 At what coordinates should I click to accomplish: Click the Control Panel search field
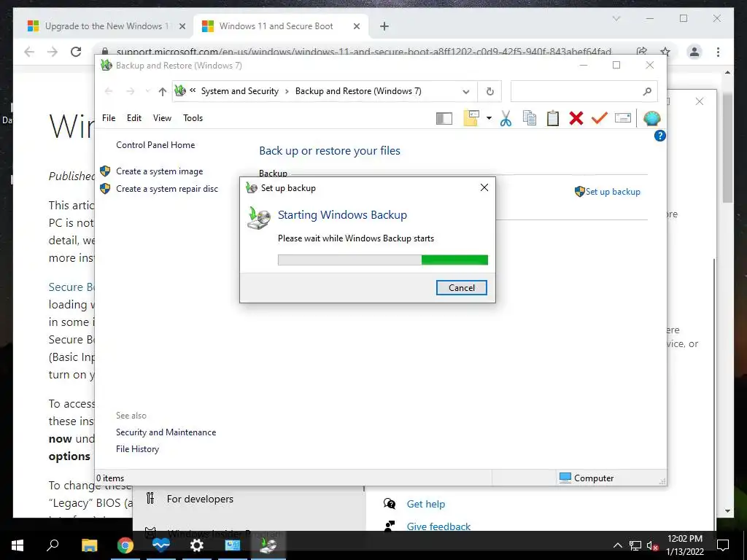coord(584,91)
